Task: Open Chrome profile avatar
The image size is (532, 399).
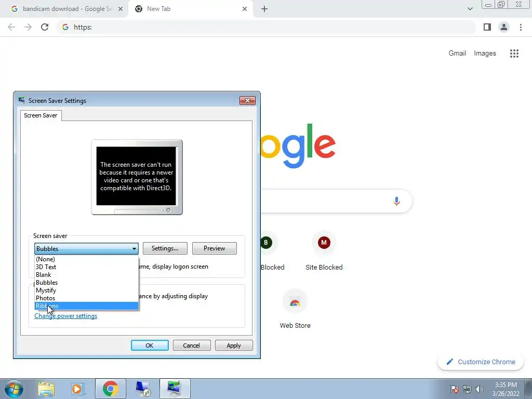Action: 504,27
